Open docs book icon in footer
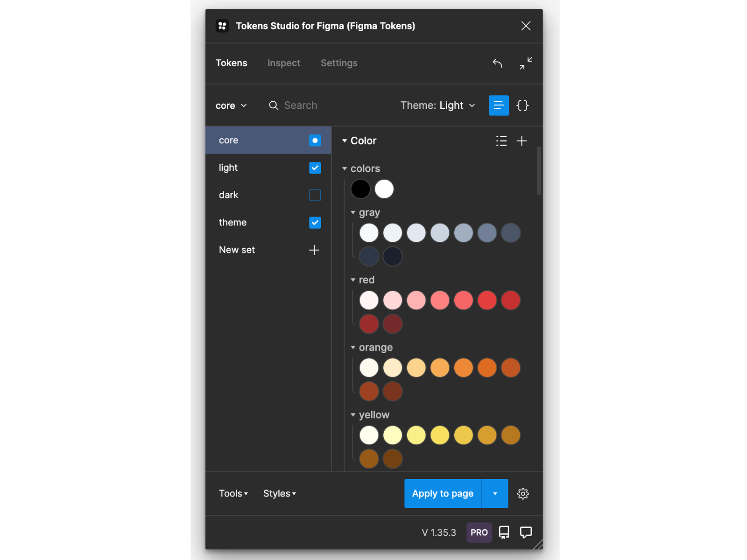 click(504, 532)
